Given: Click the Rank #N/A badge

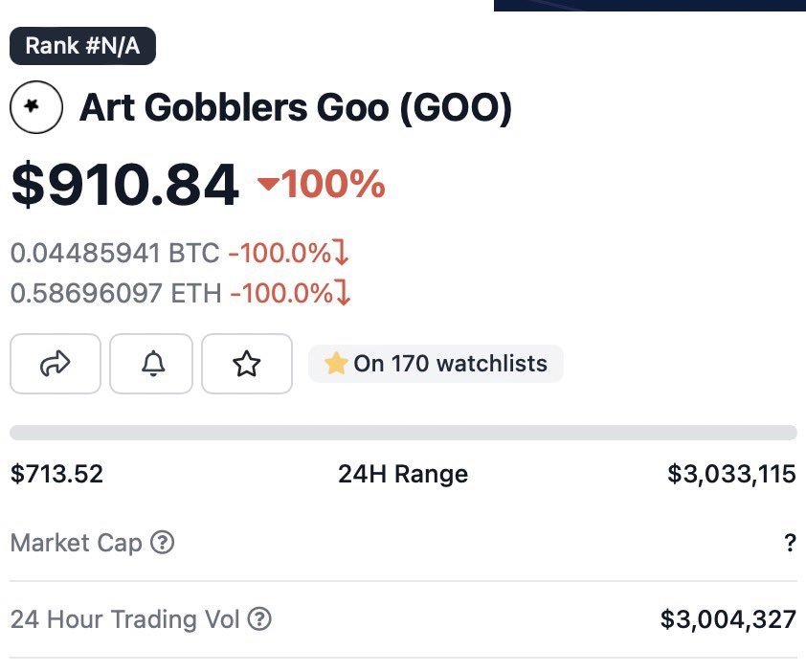Looking at the screenshot, I should tap(82, 46).
